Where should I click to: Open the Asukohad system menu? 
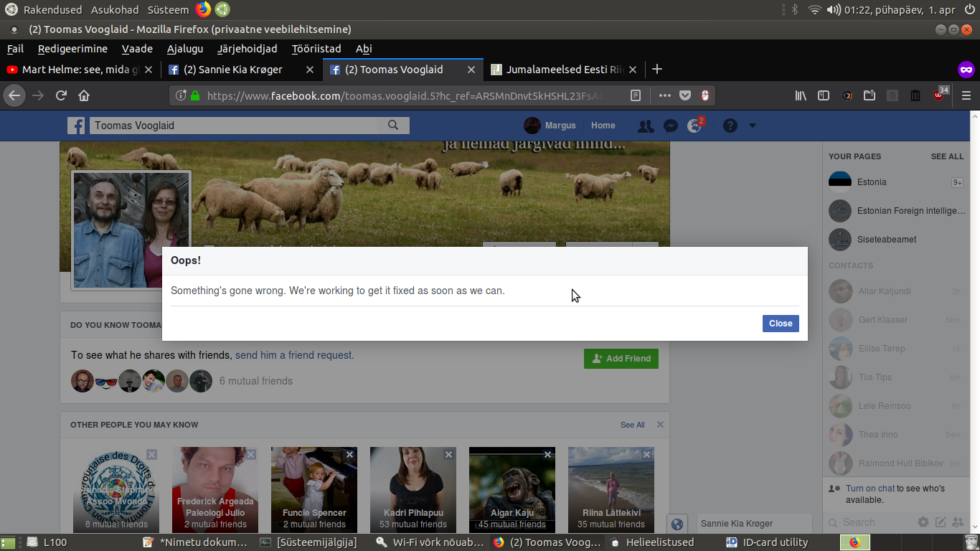click(x=115, y=10)
